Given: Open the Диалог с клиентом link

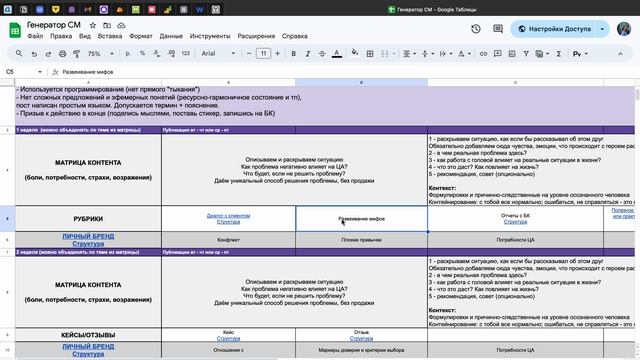Looking at the screenshot, I should tap(228, 216).
